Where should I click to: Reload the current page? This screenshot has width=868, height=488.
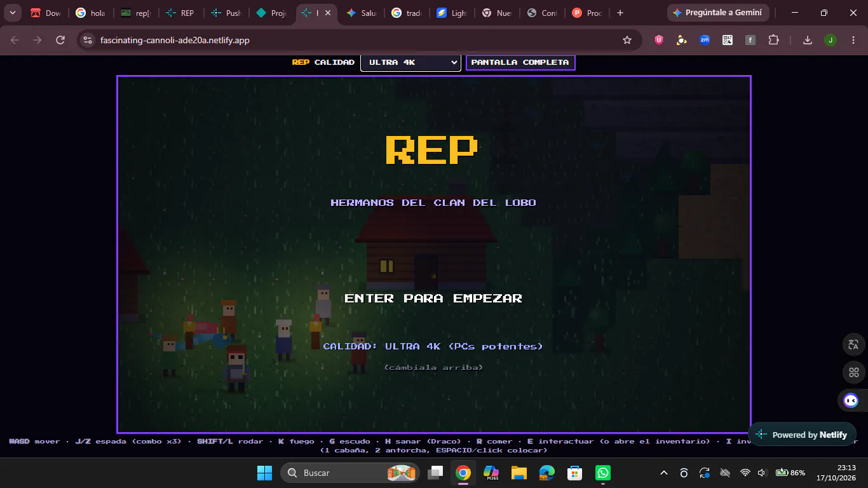[60, 40]
